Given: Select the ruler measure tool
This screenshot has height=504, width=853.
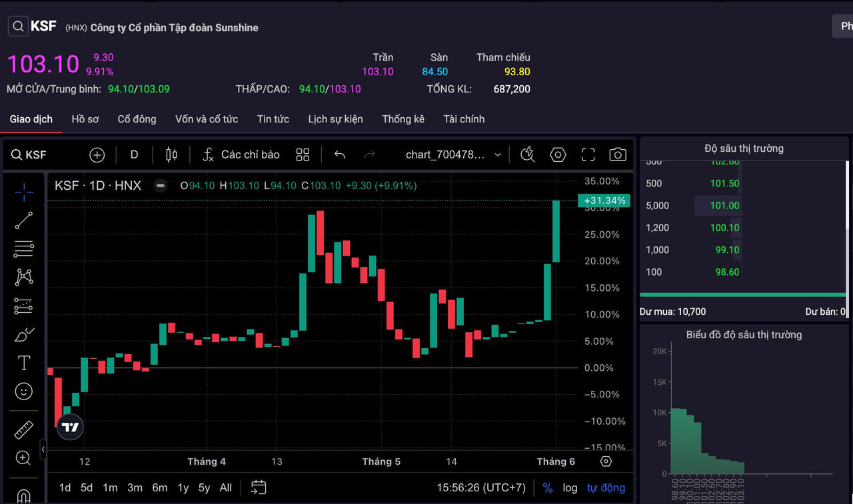Looking at the screenshot, I should pos(24,430).
